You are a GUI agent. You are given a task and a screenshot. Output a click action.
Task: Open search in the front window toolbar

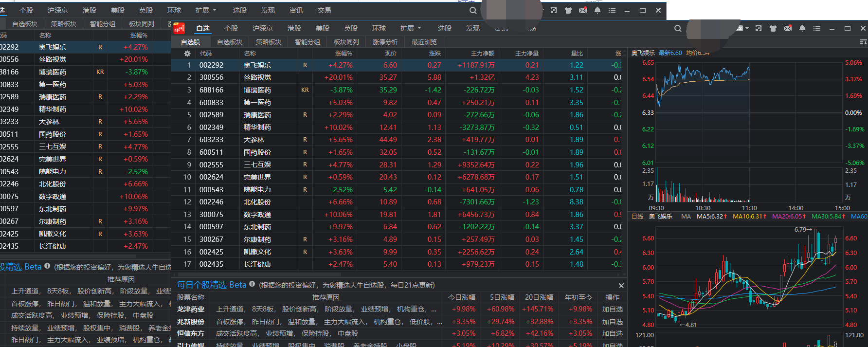(x=678, y=28)
